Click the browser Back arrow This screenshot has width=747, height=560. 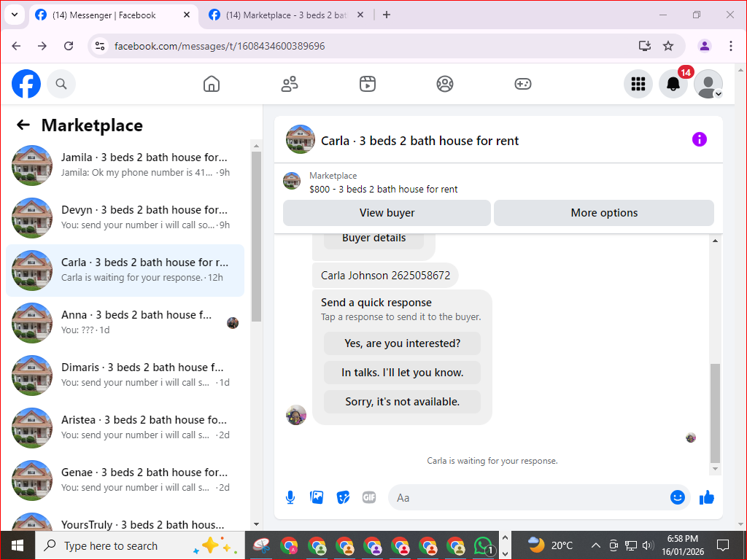coord(16,46)
